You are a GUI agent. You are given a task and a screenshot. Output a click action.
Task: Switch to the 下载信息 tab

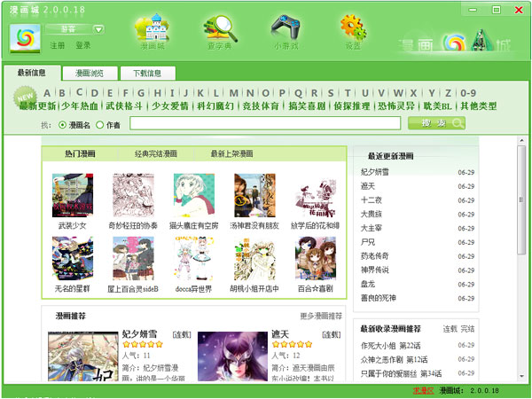(x=147, y=74)
